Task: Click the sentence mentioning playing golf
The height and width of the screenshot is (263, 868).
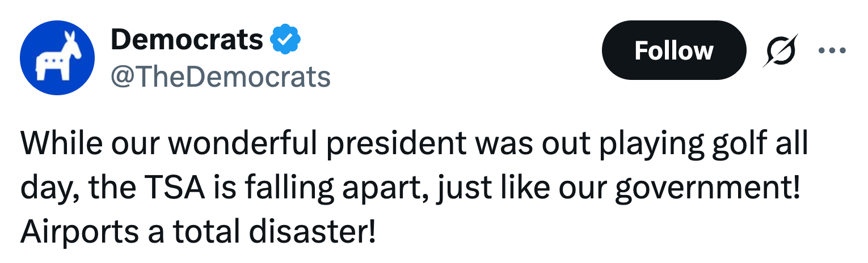Action: 414,145
